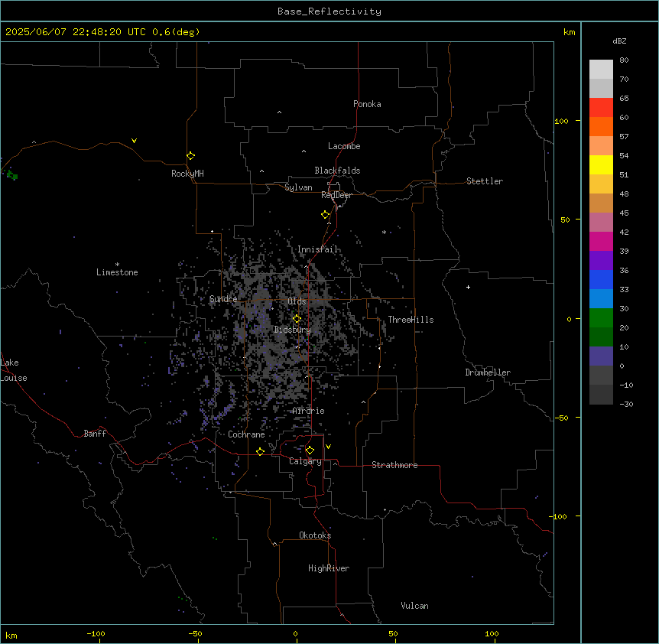Click the Cochrane town label

246,434
